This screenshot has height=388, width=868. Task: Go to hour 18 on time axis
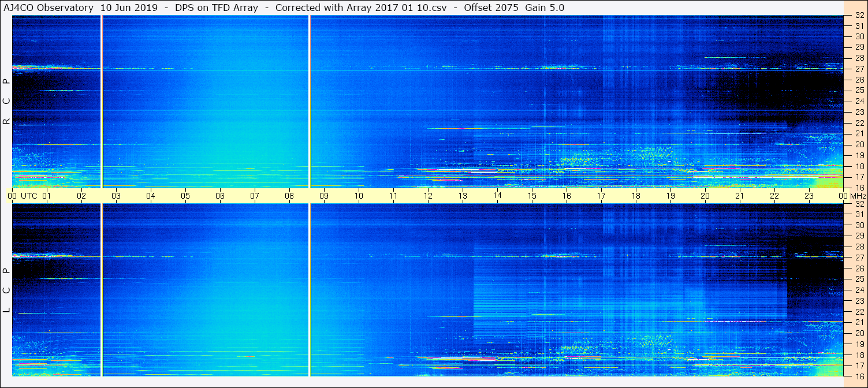point(636,196)
